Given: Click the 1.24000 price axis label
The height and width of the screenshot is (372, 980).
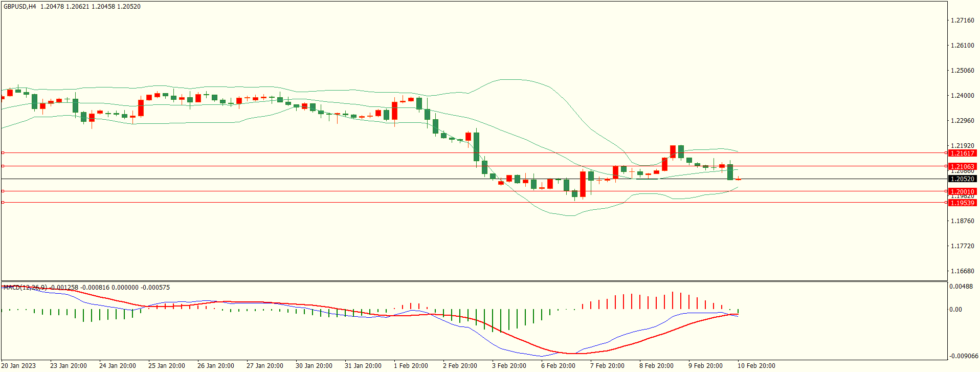Looking at the screenshot, I should [962, 96].
